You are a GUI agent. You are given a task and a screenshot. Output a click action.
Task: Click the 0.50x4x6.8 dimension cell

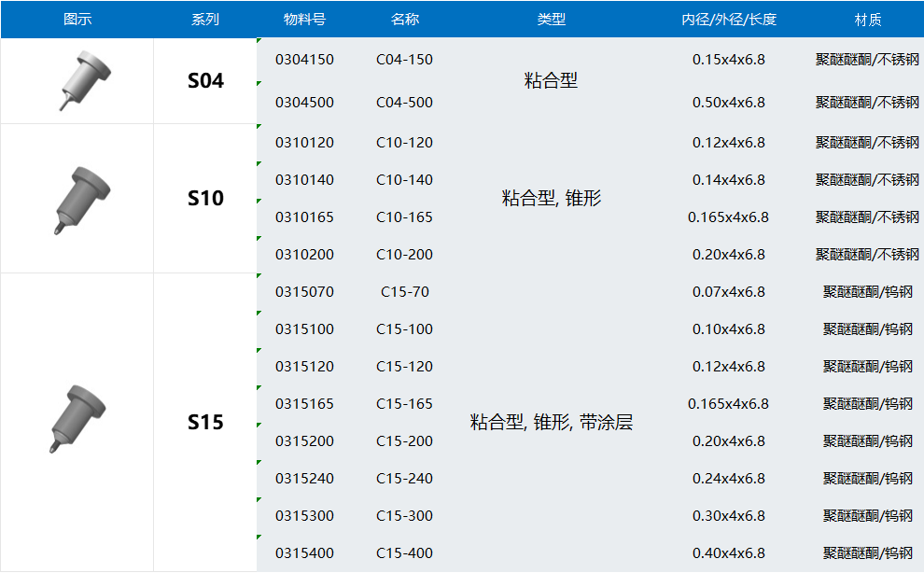coord(729,103)
